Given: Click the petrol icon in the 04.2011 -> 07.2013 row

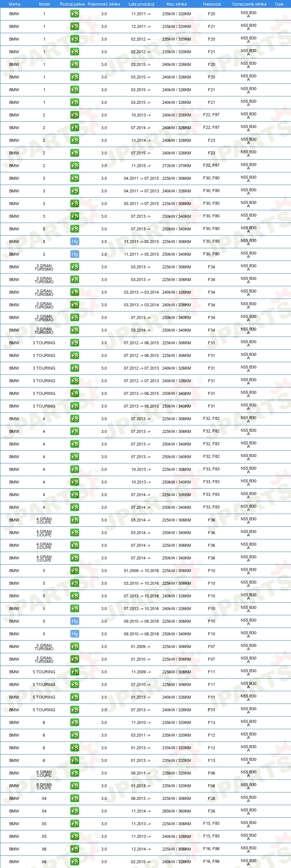Looking at the screenshot, I should pos(74,191).
